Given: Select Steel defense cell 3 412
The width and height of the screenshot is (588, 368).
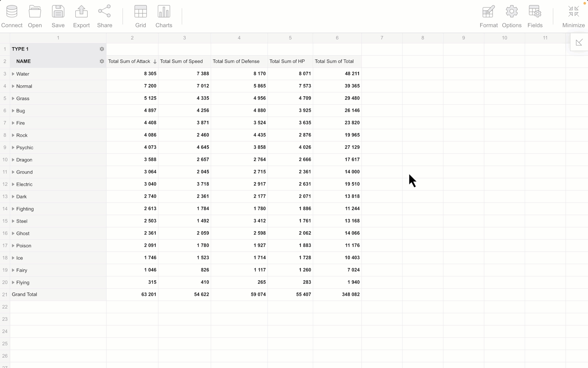Looking at the screenshot, I should click(x=239, y=221).
